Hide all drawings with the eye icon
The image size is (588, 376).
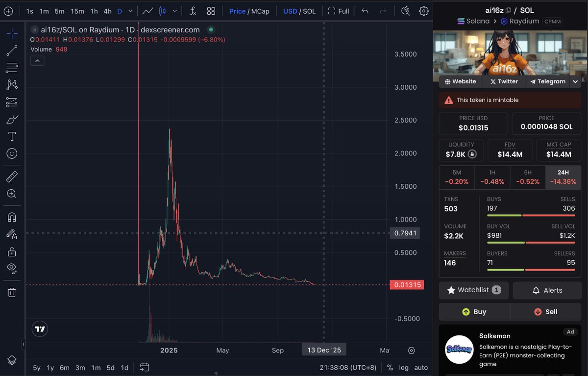tap(12, 269)
